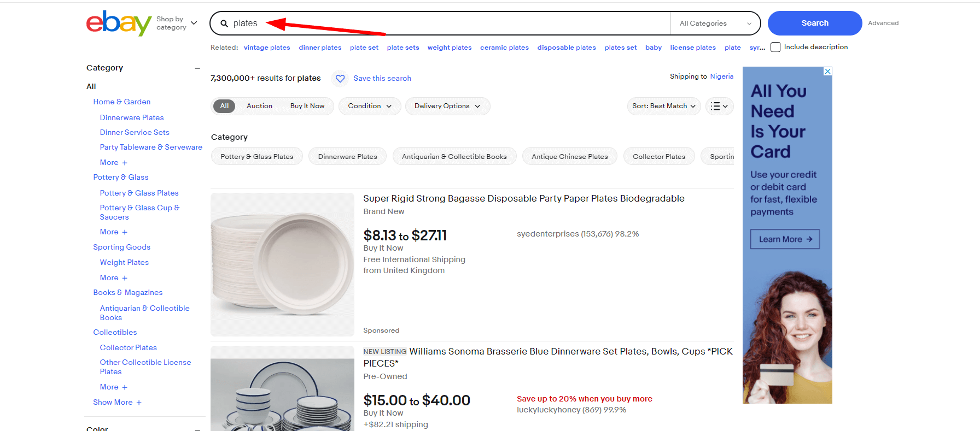Expand the Delivery Options dropdown

[x=447, y=106]
